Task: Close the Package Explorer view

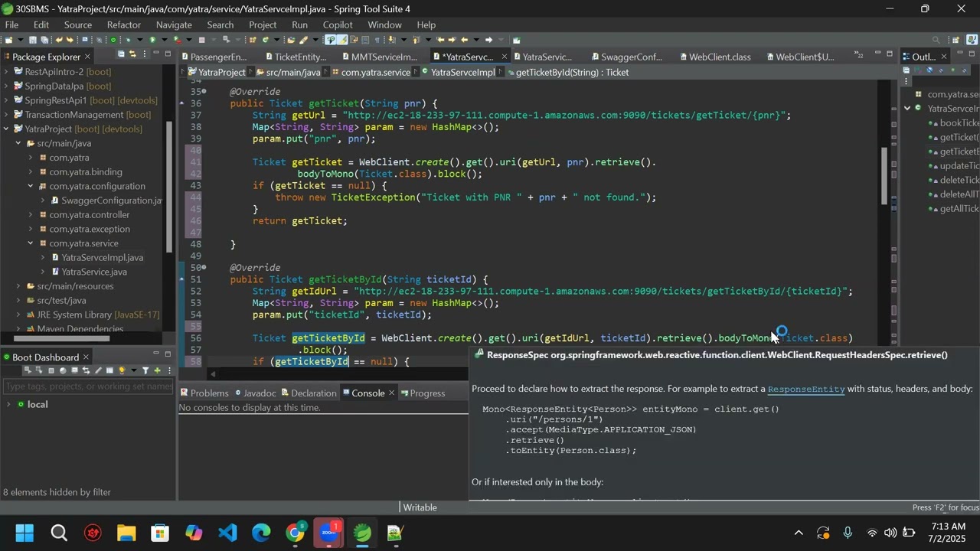Action: (87, 57)
